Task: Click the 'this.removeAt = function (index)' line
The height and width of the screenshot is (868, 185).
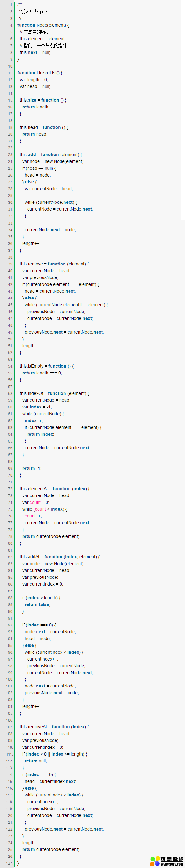Action: [x=54, y=727]
